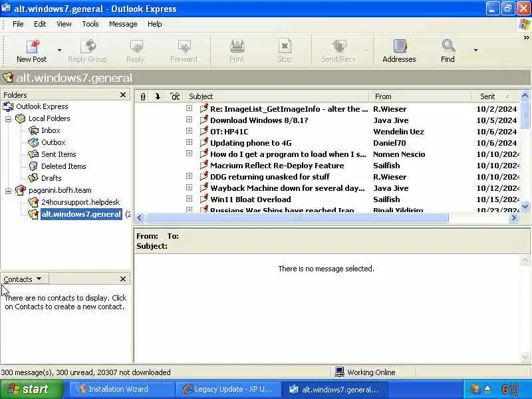Click the Reply toolbar icon
This screenshot has width=532, height=399.
[x=136, y=46]
